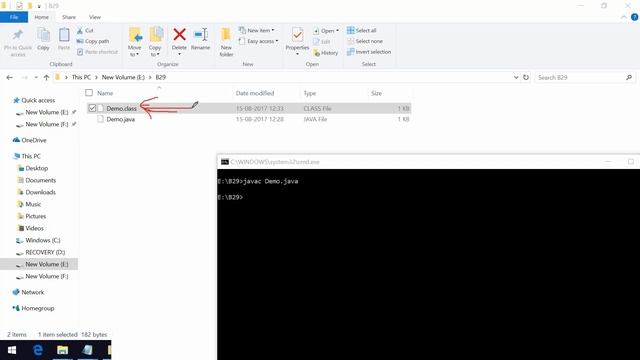Viewport: 640px width, 360px height.
Task: Choose Select none option
Action: click(365, 41)
